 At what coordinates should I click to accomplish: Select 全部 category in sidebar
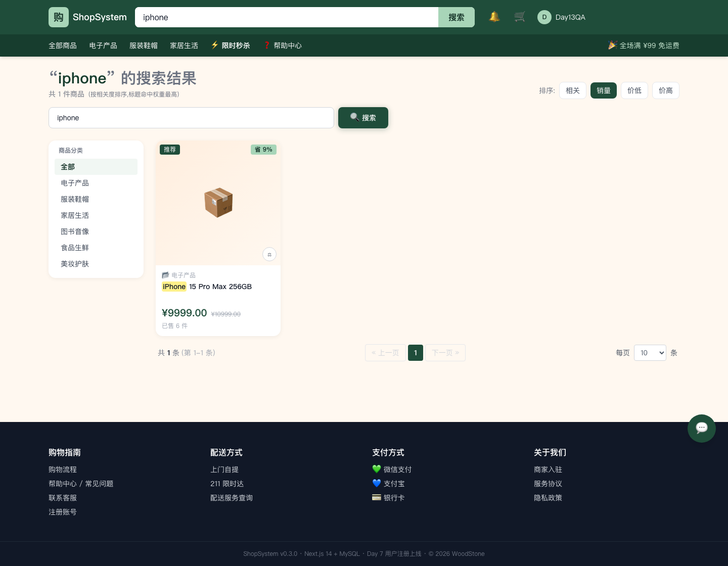96,167
